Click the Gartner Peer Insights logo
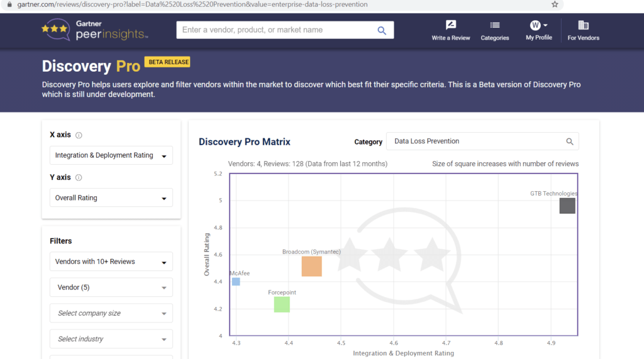 (95, 30)
